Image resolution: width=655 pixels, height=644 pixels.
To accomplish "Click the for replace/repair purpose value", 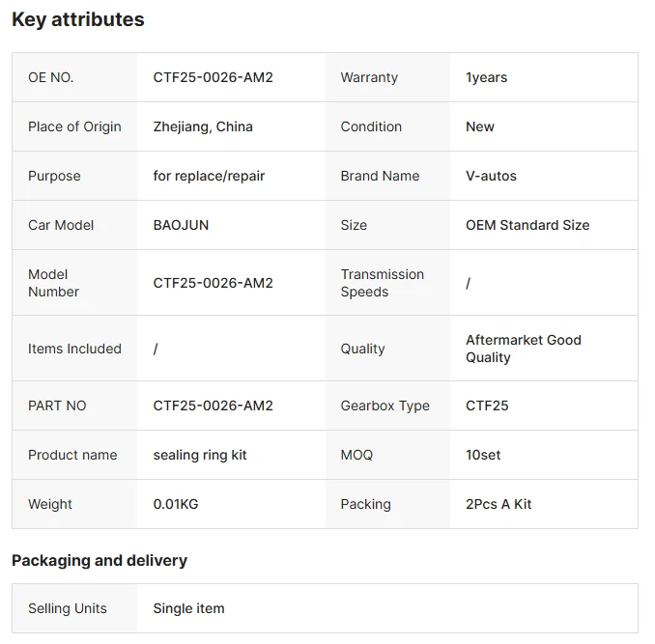I will (x=209, y=176).
